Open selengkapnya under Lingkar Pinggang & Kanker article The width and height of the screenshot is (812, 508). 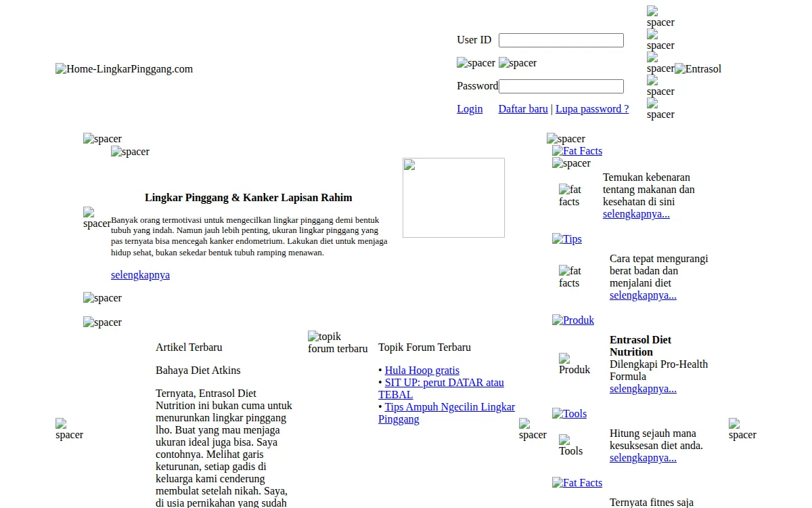pos(140,275)
